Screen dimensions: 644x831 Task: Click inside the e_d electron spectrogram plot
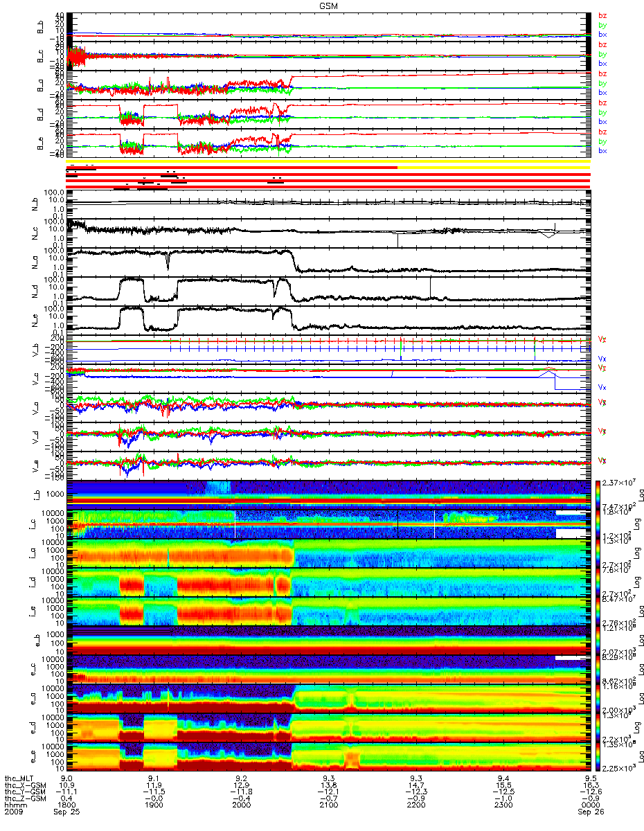point(328,728)
